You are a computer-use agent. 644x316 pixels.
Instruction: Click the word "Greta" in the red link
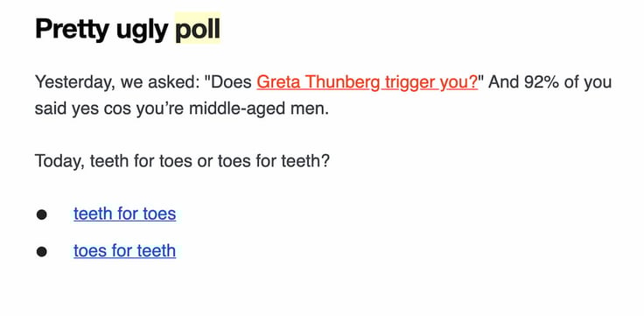pyautogui.click(x=279, y=82)
